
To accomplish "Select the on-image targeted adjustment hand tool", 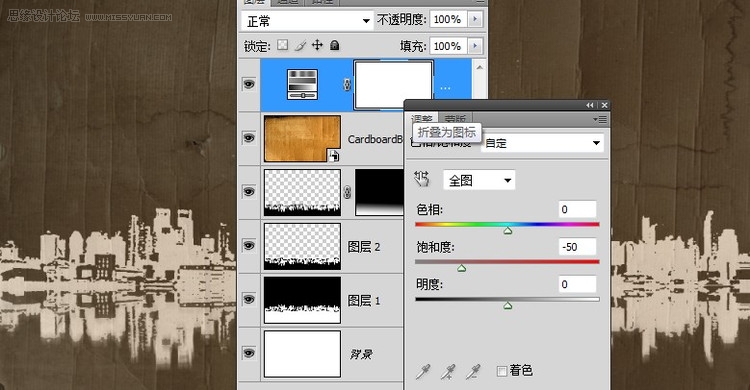I will [x=422, y=179].
